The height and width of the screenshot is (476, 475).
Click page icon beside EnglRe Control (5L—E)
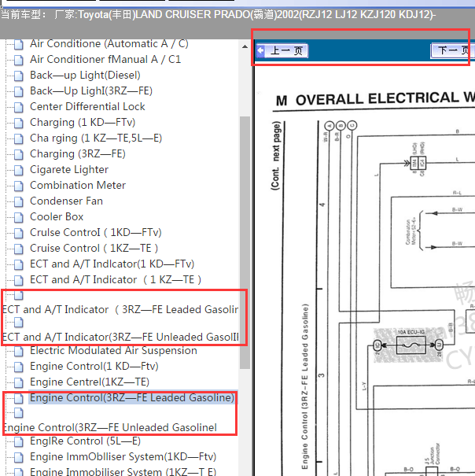pos(19,441)
